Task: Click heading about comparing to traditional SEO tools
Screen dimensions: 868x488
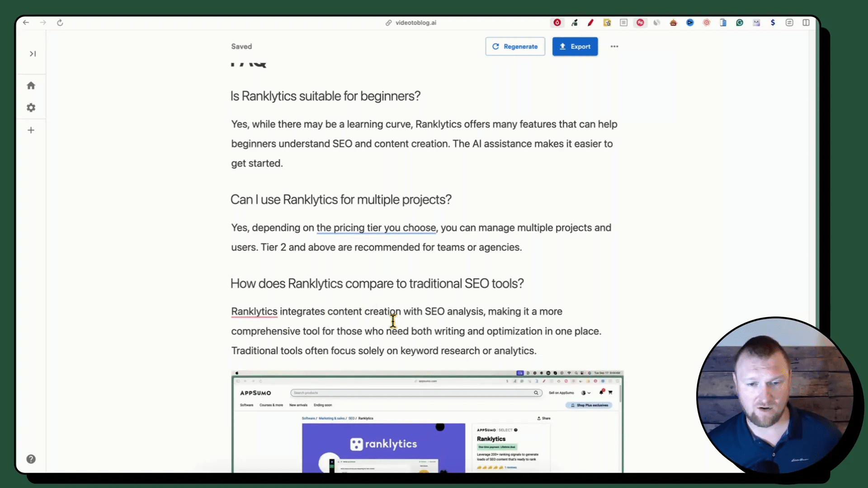Action: (377, 284)
